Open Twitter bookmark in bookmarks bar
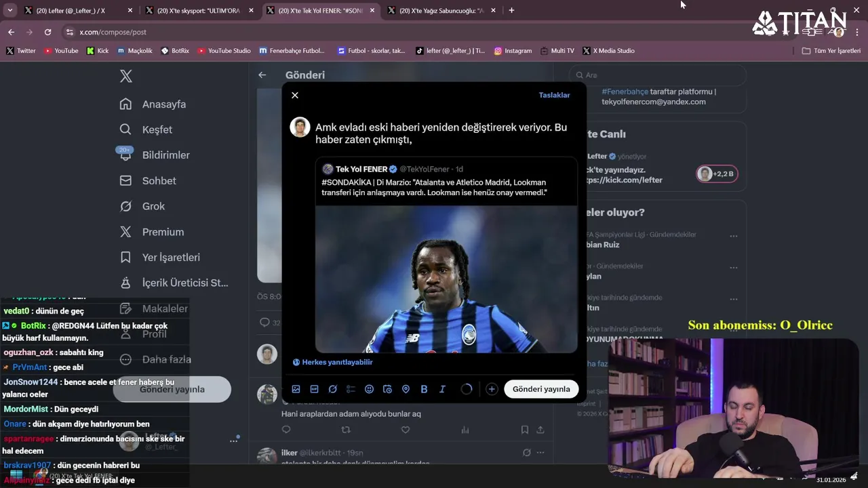868x488 pixels. pos(21,51)
